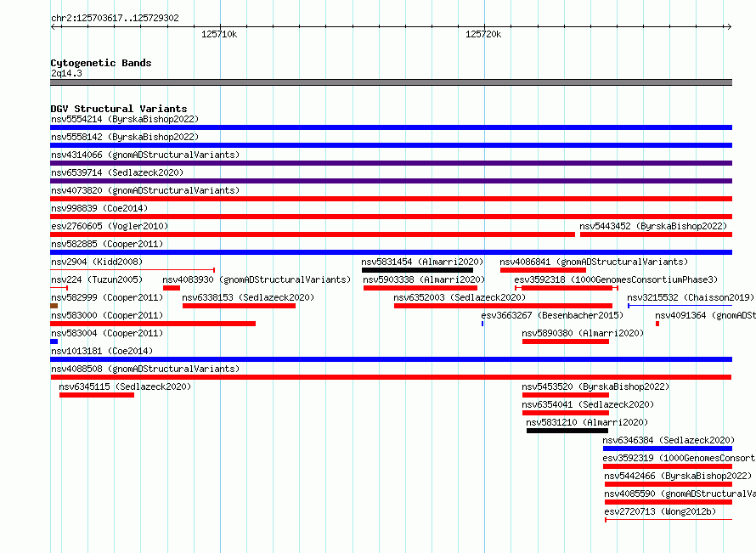Click the black bar under nsv5831454

(x=418, y=270)
